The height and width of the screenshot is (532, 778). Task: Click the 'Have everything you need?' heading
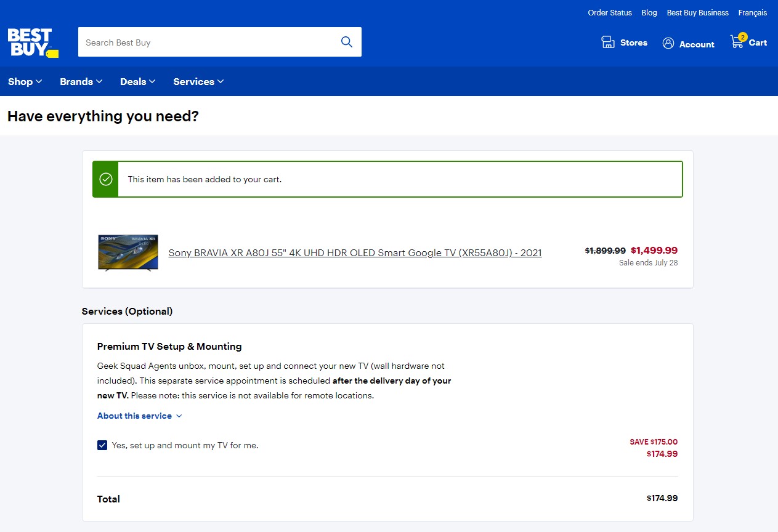103,116
